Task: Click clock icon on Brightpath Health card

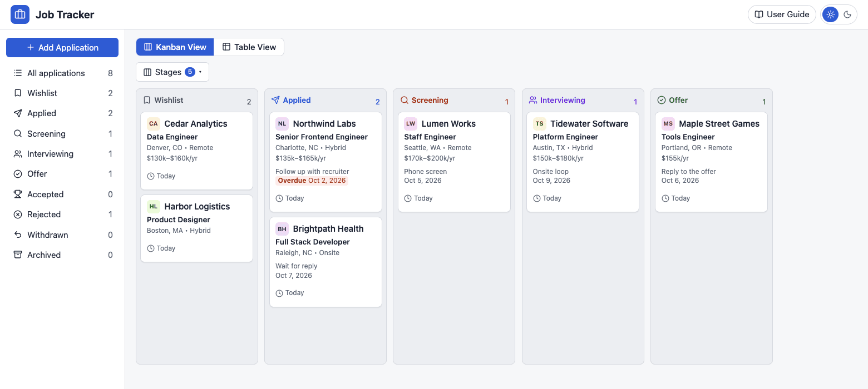Action: click(x=279, y=293)
